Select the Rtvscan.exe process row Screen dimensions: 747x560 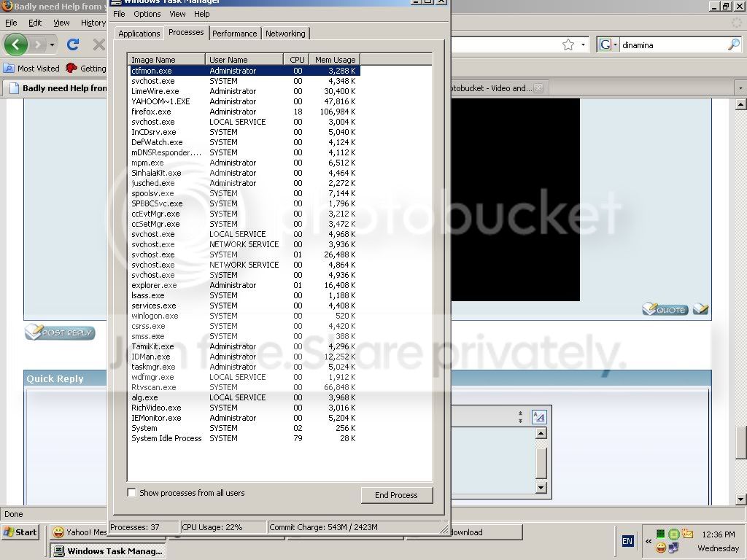pos(245,387)
